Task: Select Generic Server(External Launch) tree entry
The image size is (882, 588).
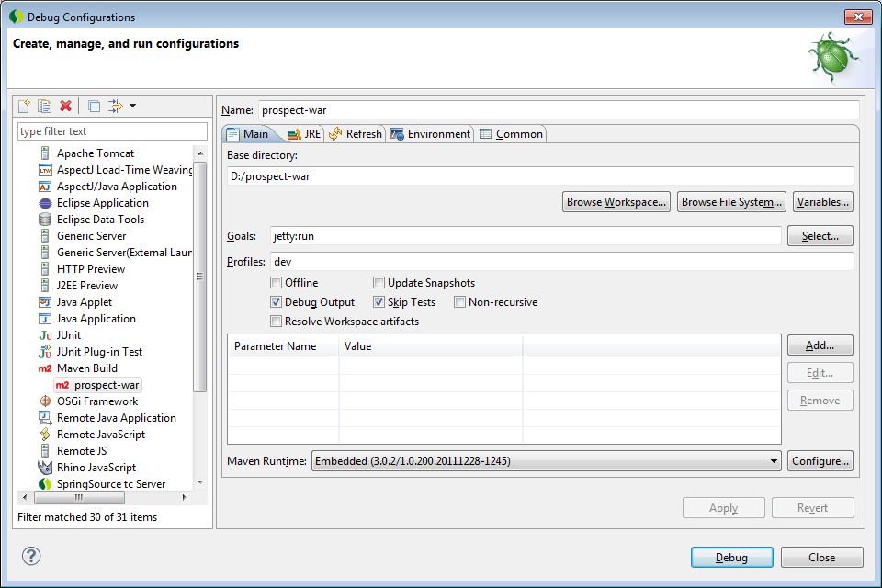Action: click(124, 253)
